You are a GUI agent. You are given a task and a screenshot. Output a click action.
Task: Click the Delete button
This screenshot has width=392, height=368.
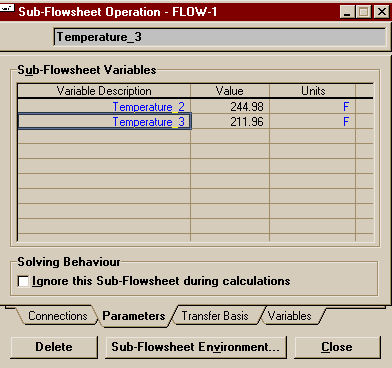(54, 347)
